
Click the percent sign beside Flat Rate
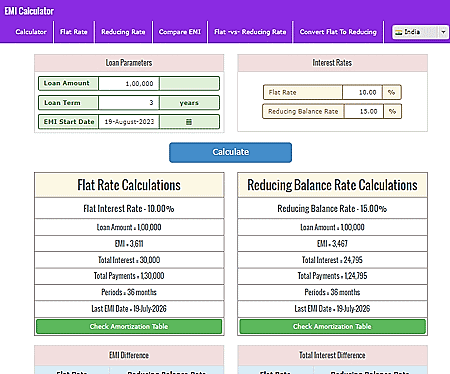pyautogui.click(x=391, y=92)
